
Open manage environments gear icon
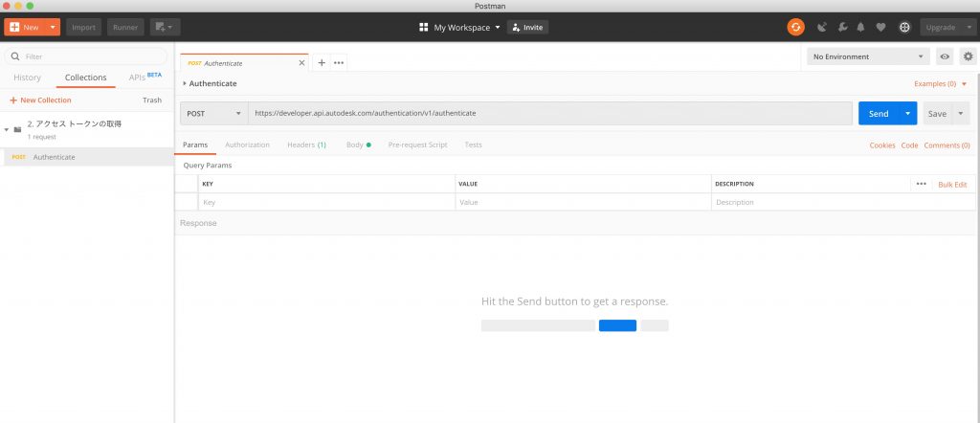click(x=969, y=56)
